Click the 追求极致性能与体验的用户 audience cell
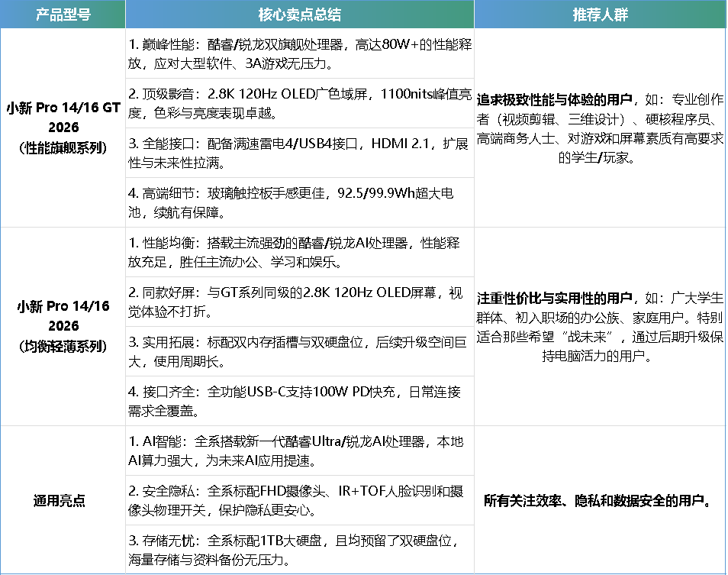 [600, 128]
